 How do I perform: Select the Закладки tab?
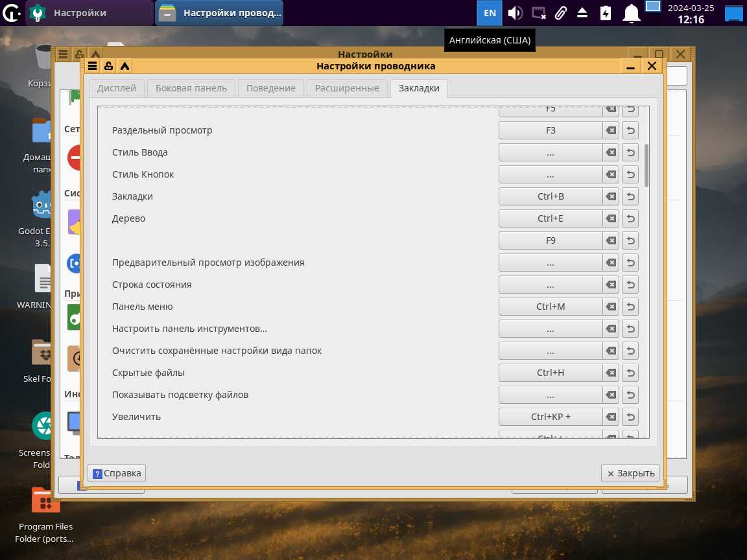(x=419, y=88)
